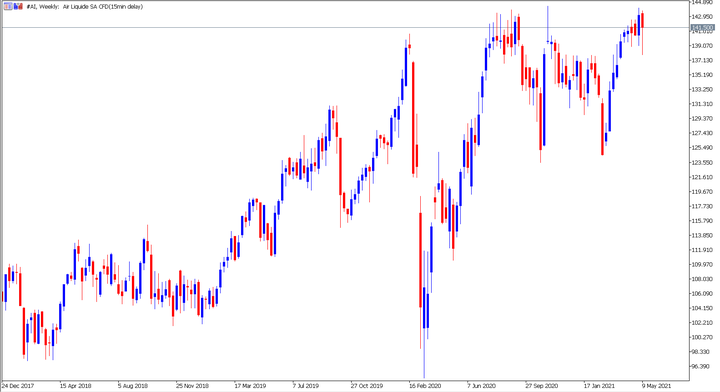
Task: Click the 131.310 price scale label
Action: pos(703,104)
